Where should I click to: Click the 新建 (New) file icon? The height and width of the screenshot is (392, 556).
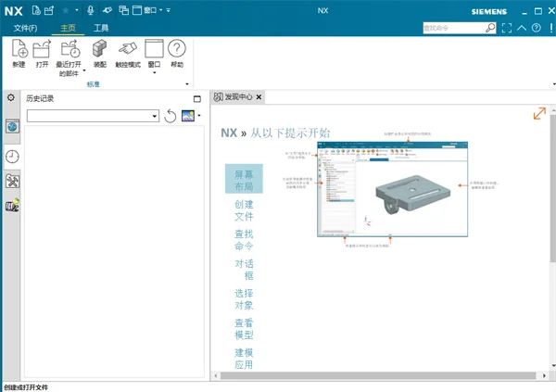click(x=19, y=48)
